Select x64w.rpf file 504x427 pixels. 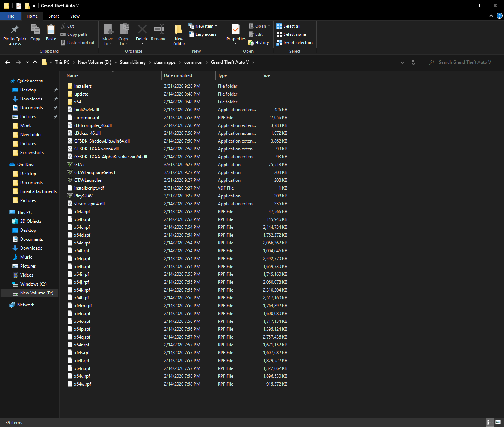pos(83,384)
